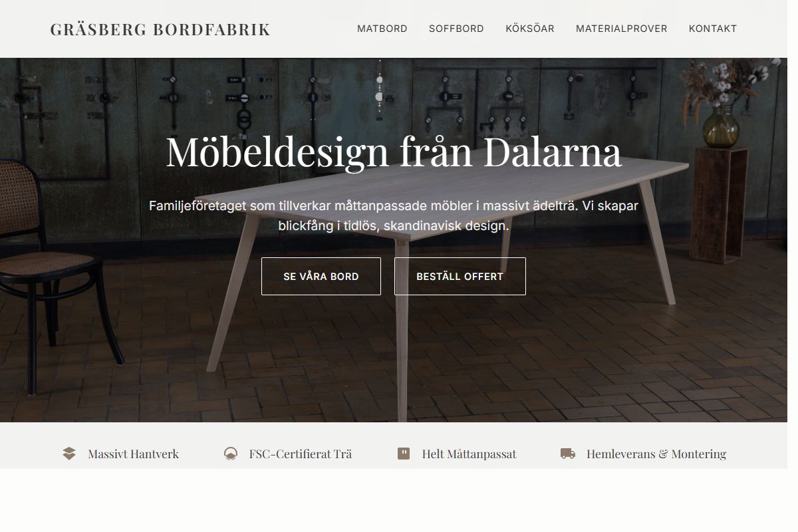
Task: Click the Se våra bord button
Action: tap(321, 276)
